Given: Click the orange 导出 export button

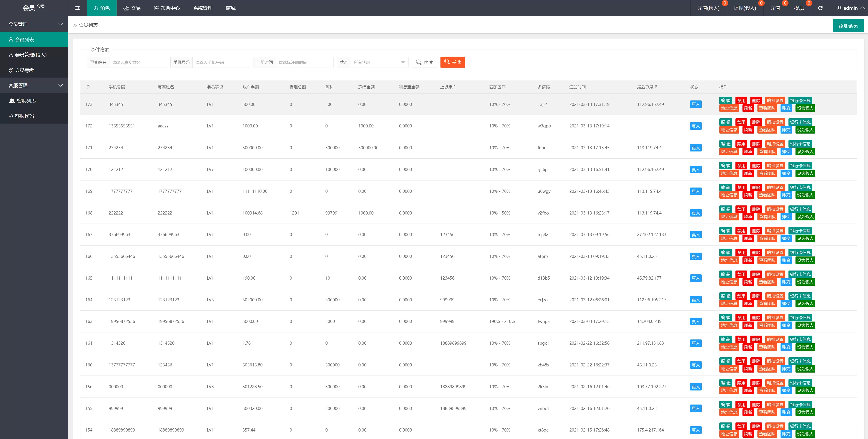Looking at the screenshot, I should click(452, 62).
